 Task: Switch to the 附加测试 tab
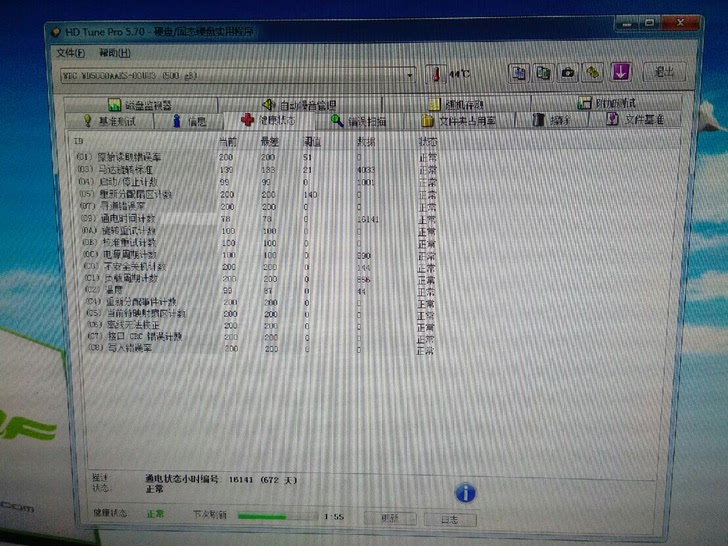(x=606, y=103)
